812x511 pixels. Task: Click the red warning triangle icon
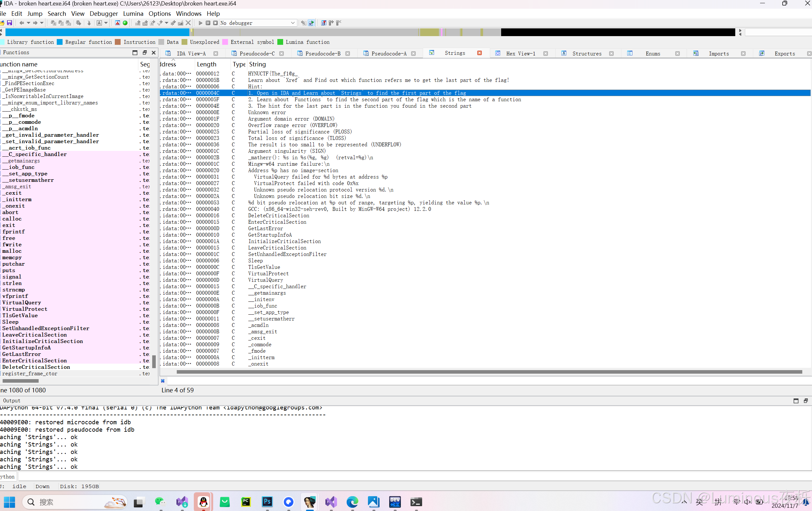pyautogui.click(x=117, y=23)
